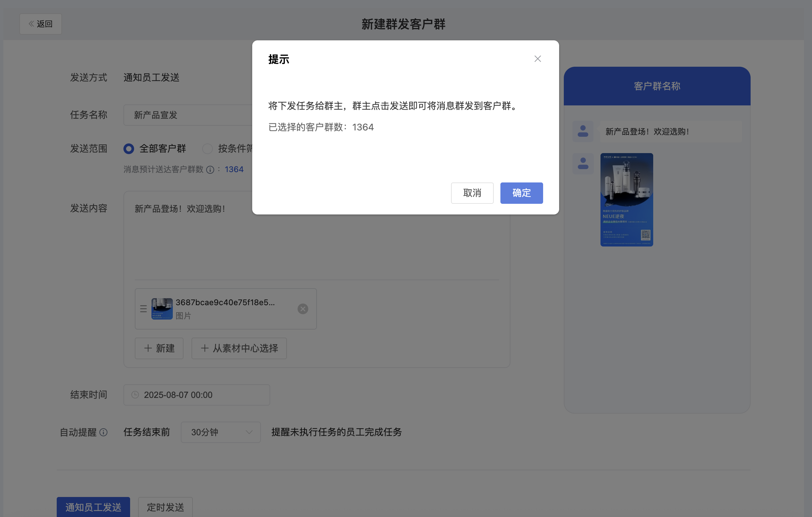Click the info icon beside 消息预计送达客户群数
The width and height of the screenshot is (812, 517).
click(x=210, y=170)
